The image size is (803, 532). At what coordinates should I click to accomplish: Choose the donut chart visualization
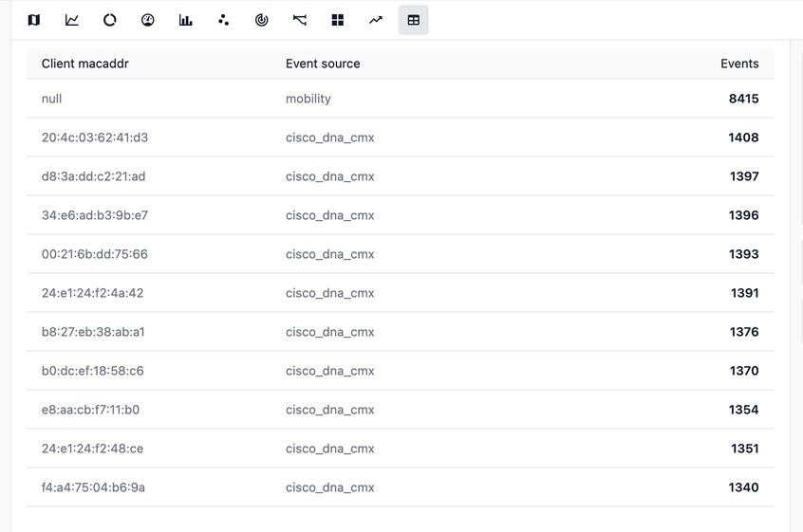click(110, 20)
